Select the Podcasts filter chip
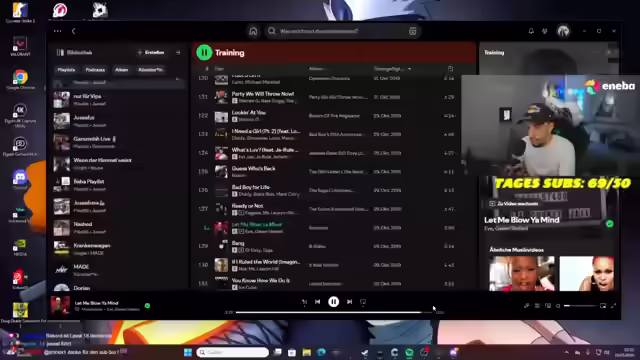Viewport: 640px width, 360px height. coord(95,70)
